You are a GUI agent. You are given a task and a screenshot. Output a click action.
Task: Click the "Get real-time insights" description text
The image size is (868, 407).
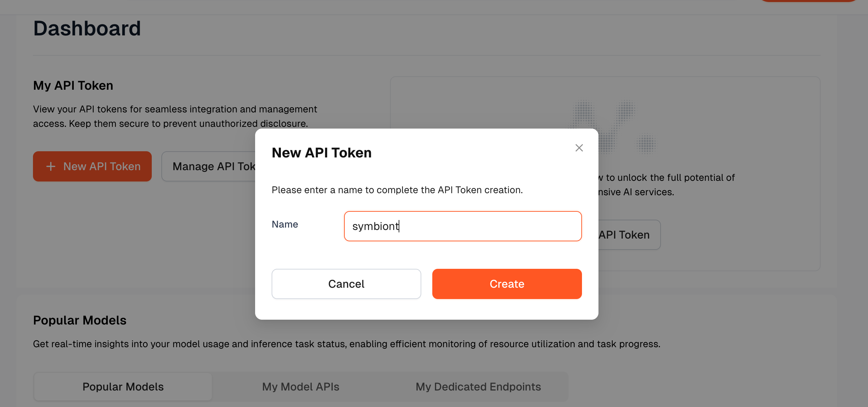346,344
